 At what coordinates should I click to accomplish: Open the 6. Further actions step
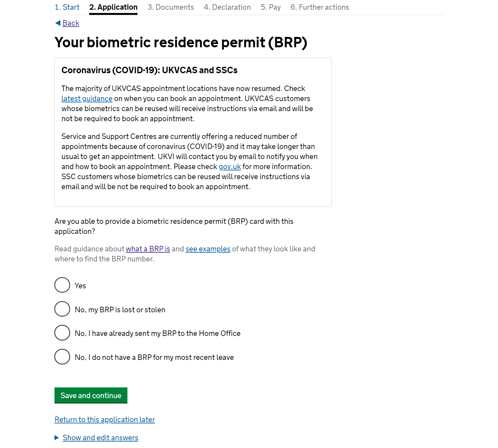click(319, 7)
